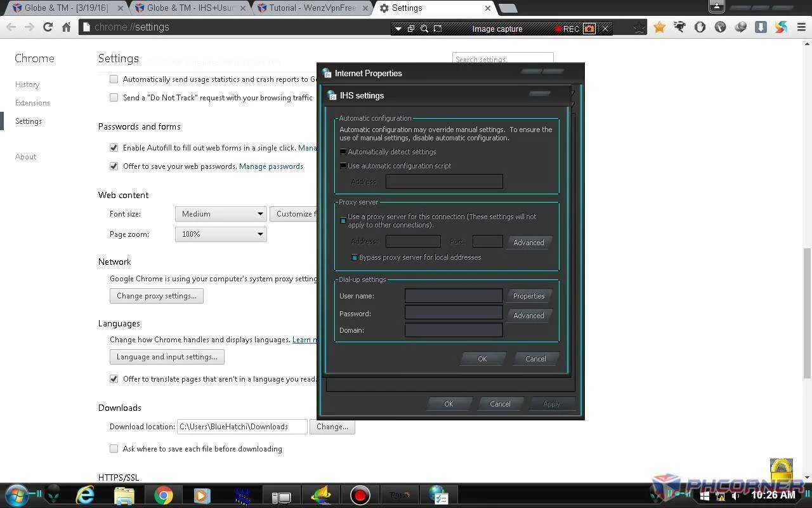Select the Settings browser tab

pos(435,8)
